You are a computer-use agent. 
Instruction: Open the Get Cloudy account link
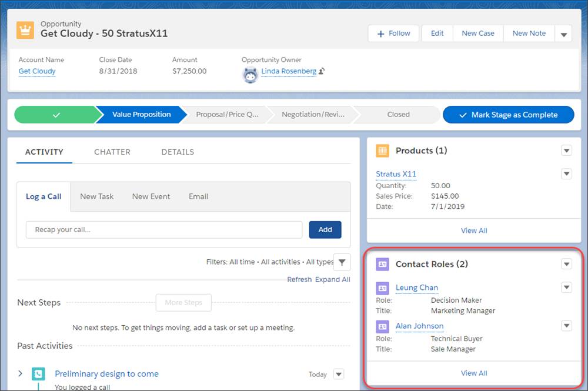(x=37, y=71)
